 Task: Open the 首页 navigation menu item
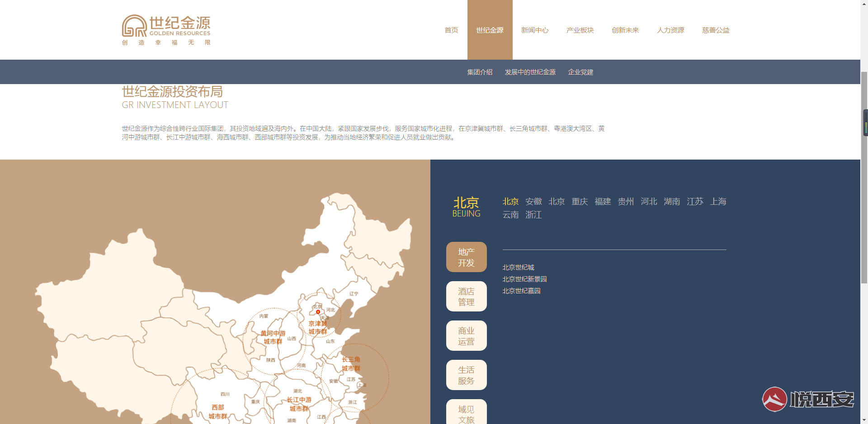point(451,30)
